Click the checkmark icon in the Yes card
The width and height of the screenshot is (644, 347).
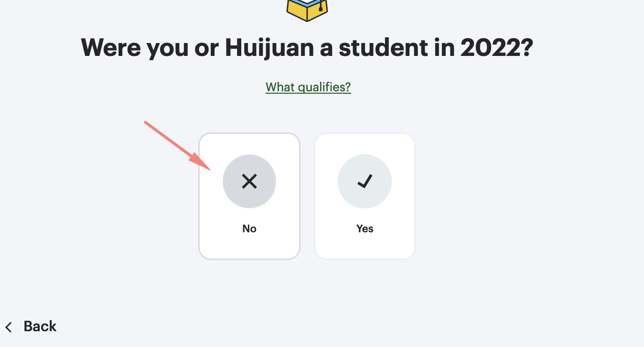(365, 181)
